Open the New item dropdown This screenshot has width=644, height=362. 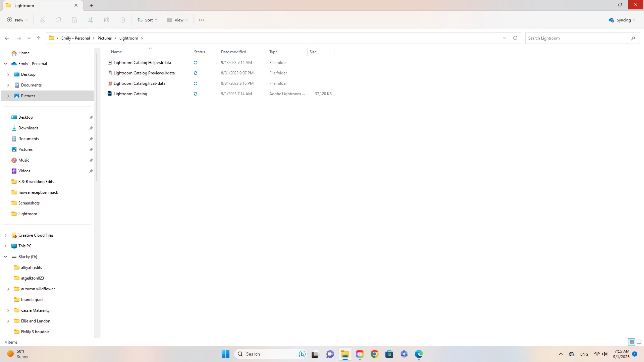tap(17, 20)
